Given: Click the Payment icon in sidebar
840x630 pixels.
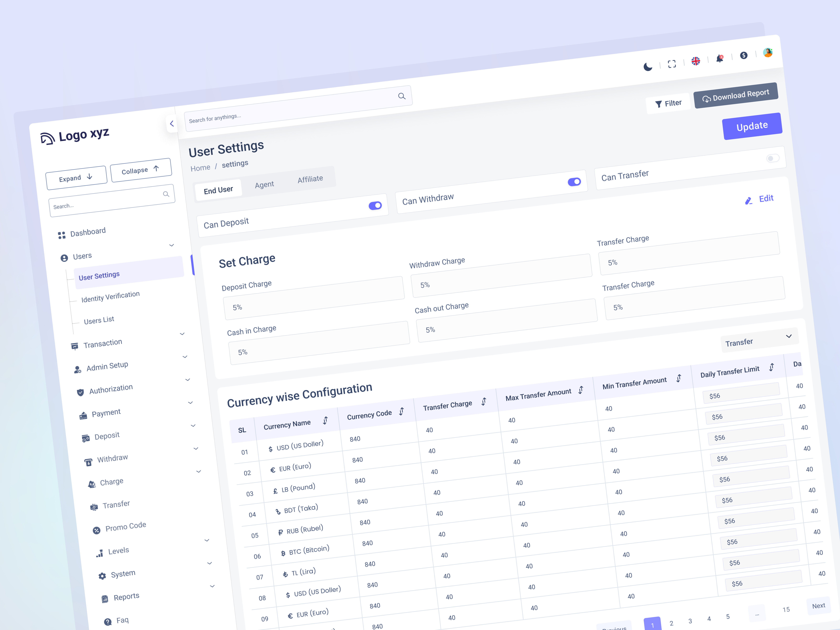Looking at the screenshot, I should click(x=83, y=416).
